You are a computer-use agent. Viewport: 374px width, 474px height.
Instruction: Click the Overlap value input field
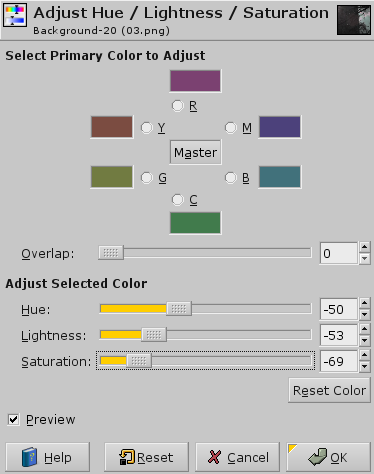click(x=339, y=253)
